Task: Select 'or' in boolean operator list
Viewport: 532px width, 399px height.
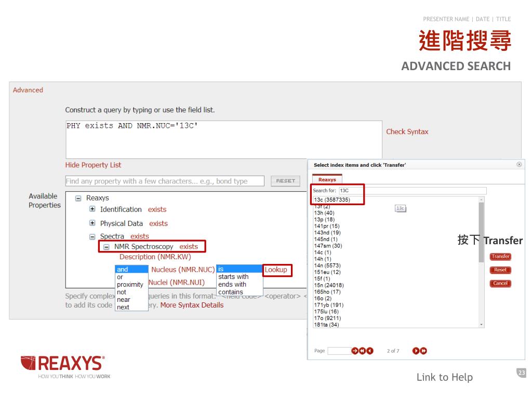Action: tap(131, 277)
